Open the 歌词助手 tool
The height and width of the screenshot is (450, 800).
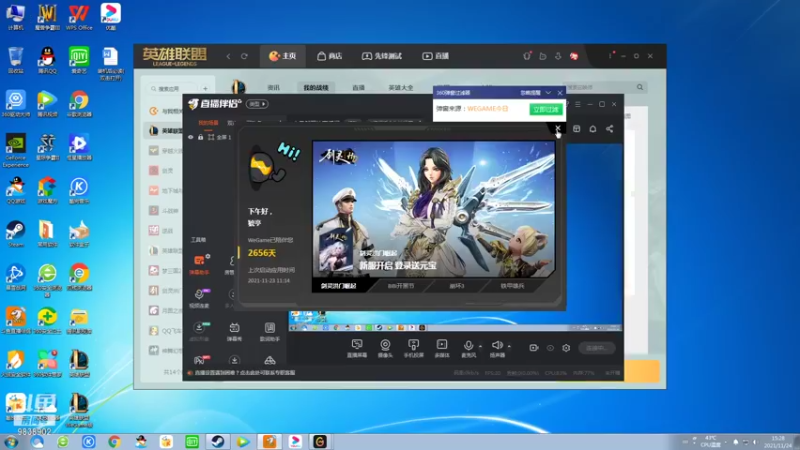click(269, 331)
